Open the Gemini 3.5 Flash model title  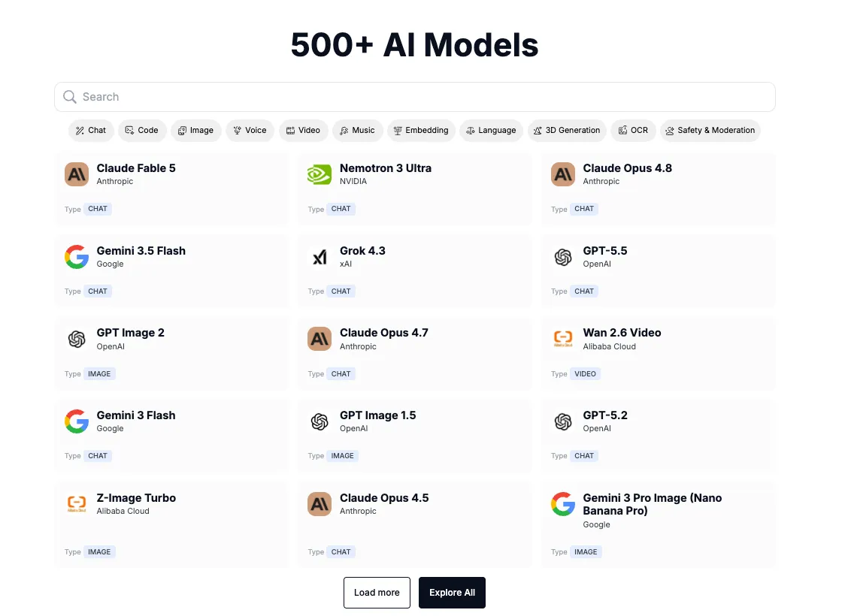point(141,250)
